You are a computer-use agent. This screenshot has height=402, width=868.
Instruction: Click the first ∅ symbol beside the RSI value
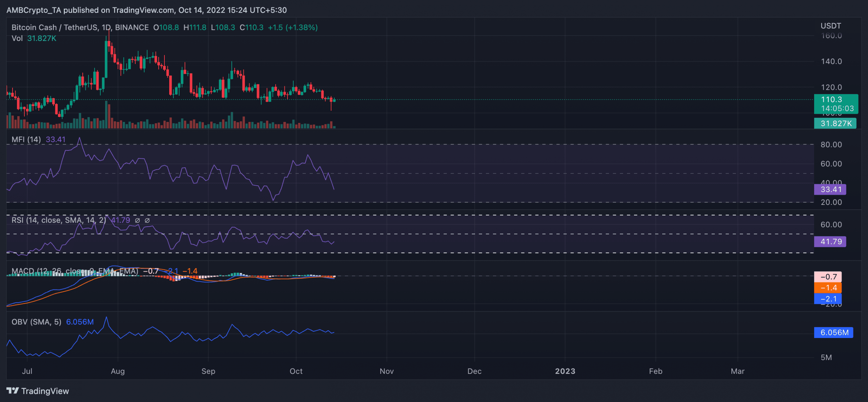click(x=137, y=220)
